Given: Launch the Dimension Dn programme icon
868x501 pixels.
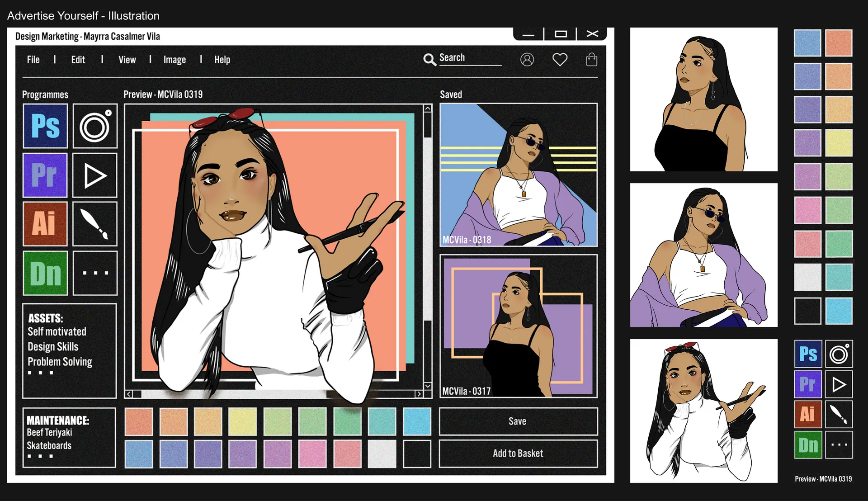Looking at the screenshot, I should point(45,273).
